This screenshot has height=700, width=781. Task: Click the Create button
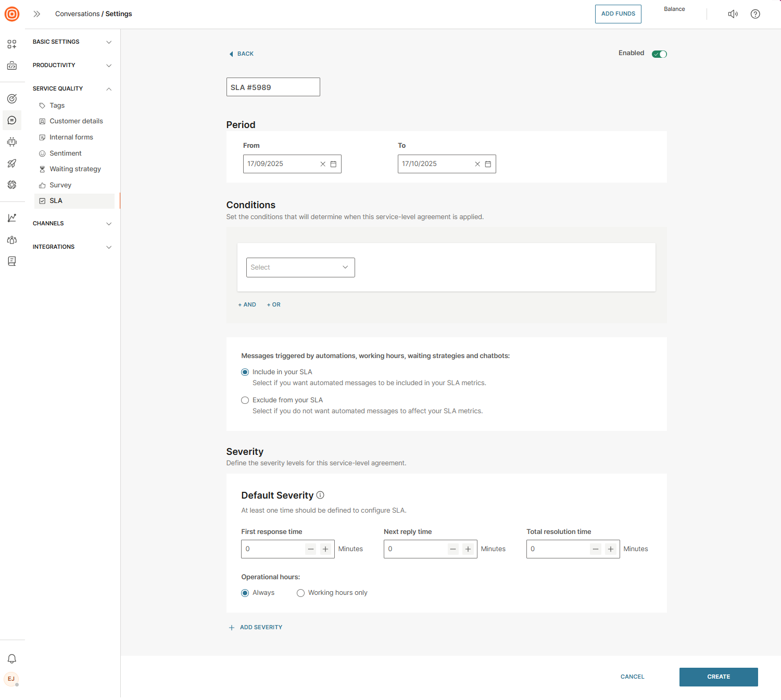718,677
